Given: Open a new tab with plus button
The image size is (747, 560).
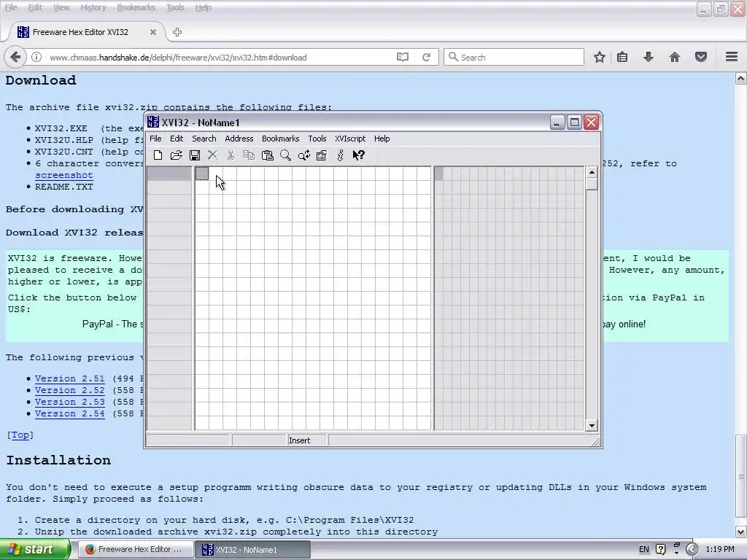Looking at the screenshot, I should click(x=177, y=32).
